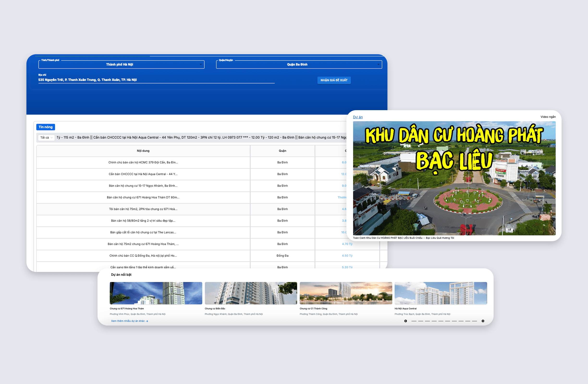Open Chung cư 671 Hoàng Hoa Thám thumbnail

click(x=156, y=293)
